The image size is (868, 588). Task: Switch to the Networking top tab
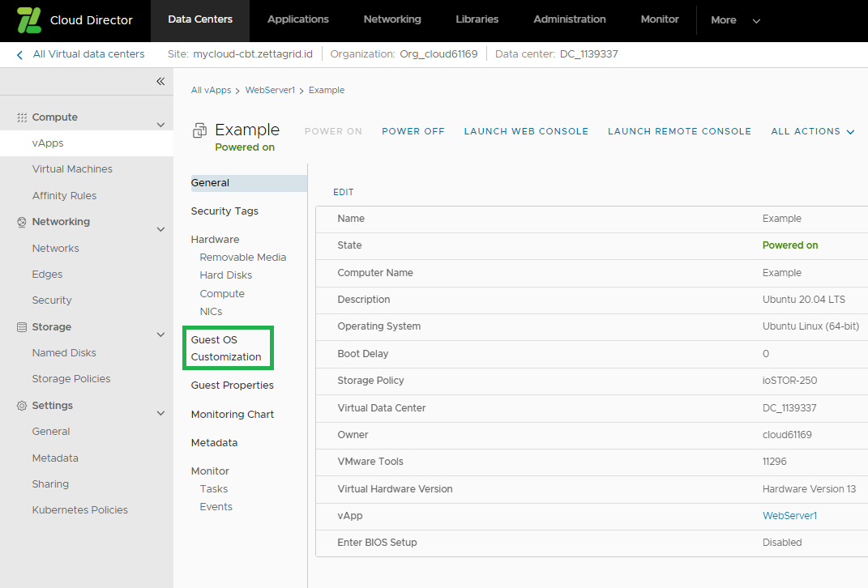[x=392, y=19]
